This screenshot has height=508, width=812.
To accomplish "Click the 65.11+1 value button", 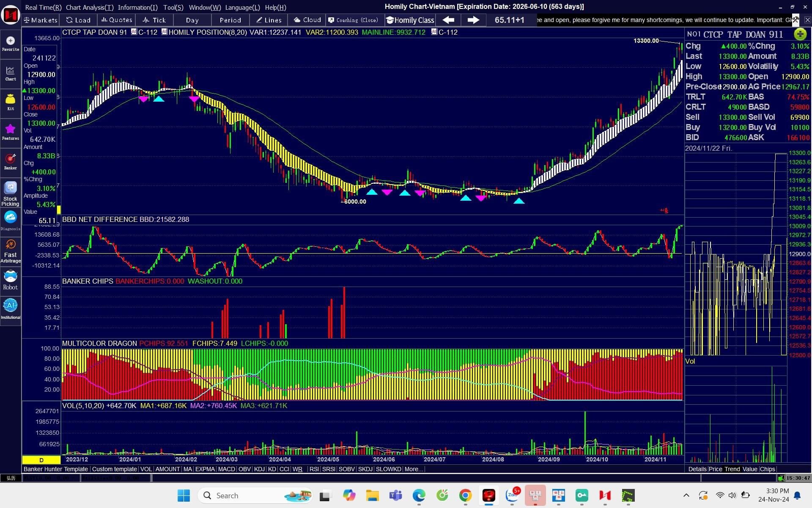I will click(x=509, y=20).
